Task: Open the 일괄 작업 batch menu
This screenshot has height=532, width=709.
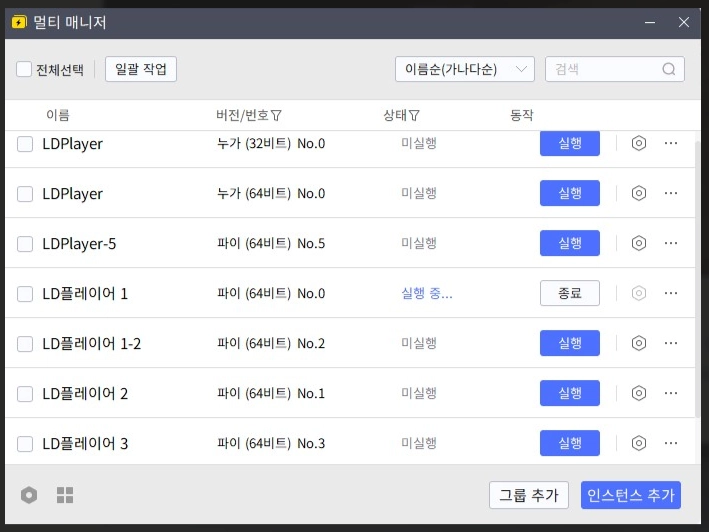Action: pos(141,69)
